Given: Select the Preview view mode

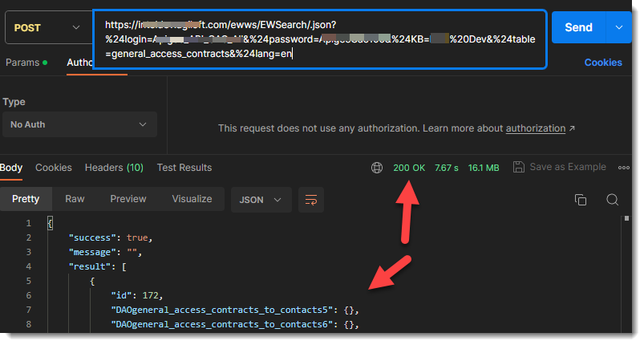Looking at the screenshot, I should 128,199.
